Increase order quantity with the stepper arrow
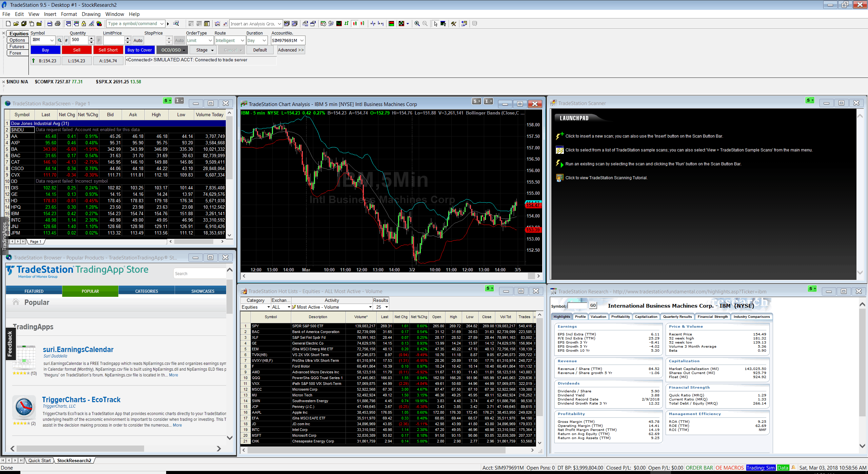The image size is (868, 474). click(91, 38)
